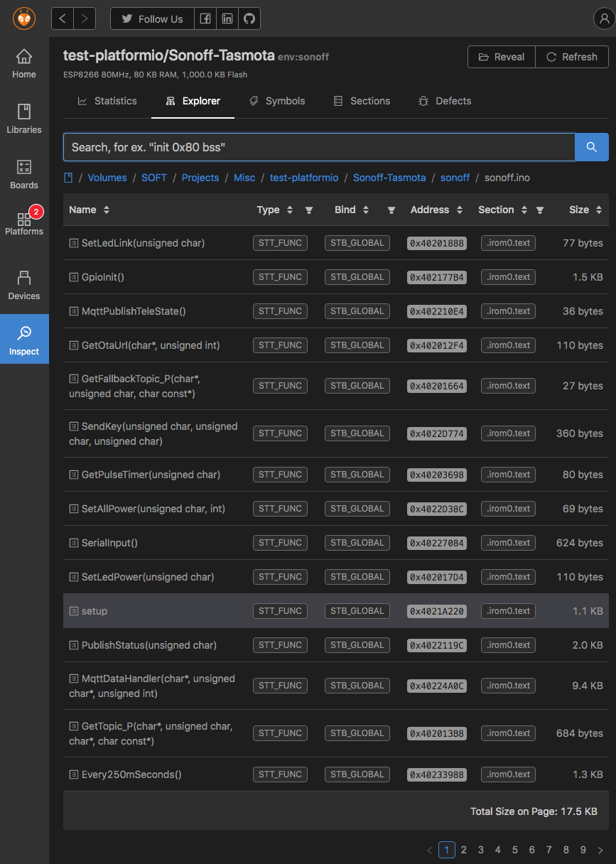Sort by the Section column arrows

tap(524, 210)
